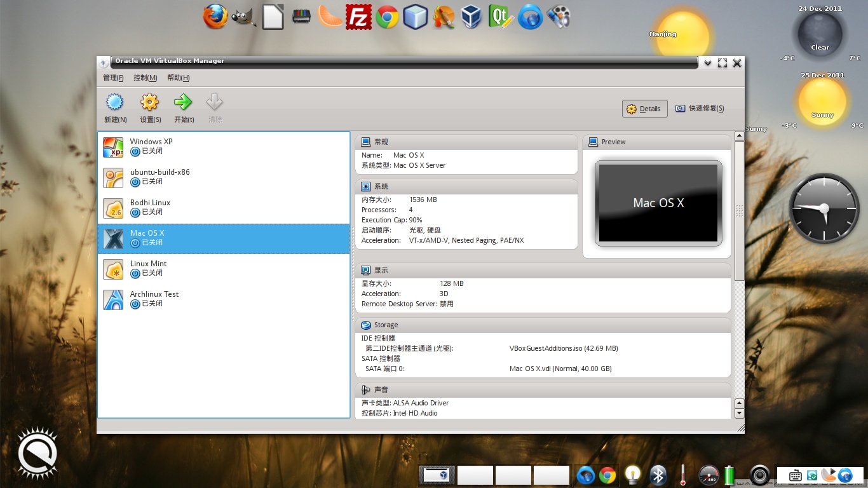
Task: Open the 管理(F) menu
Action: point(113,78)
